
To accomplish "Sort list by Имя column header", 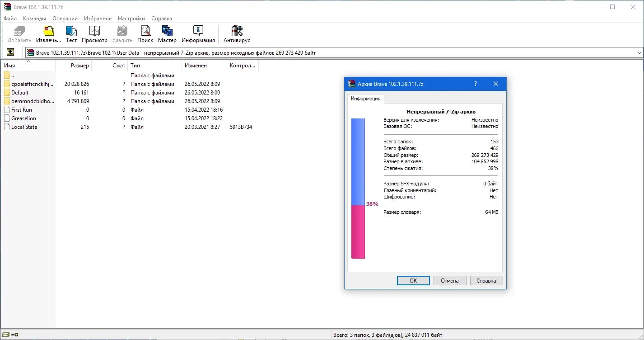I will point(28,66).
